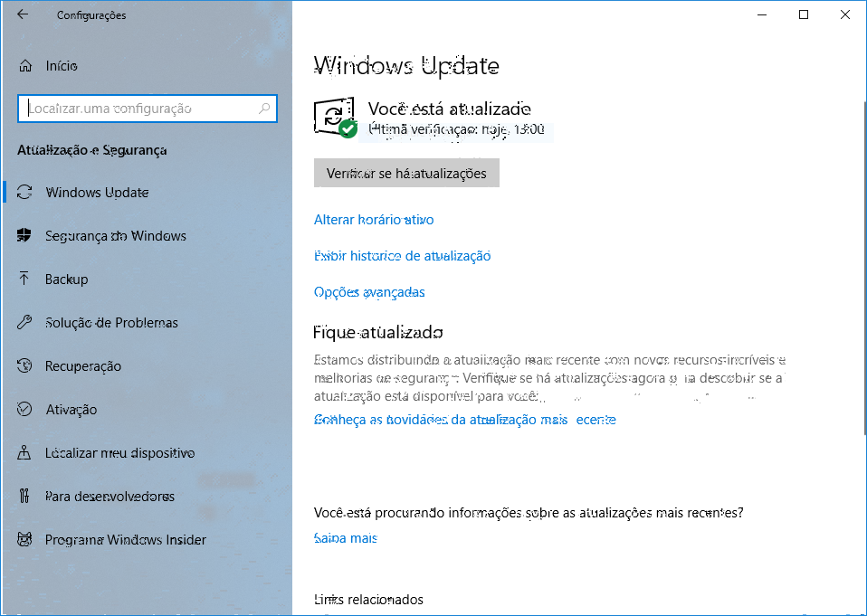867x616 pixels.
Task: Click the Backup upload arrow icon
Action: pos(24,279)
